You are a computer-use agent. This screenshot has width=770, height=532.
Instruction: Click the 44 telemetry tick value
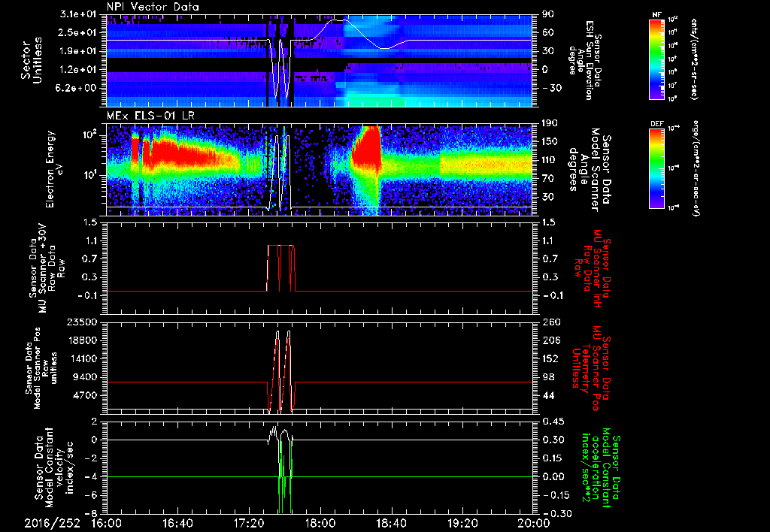(547, 395)
